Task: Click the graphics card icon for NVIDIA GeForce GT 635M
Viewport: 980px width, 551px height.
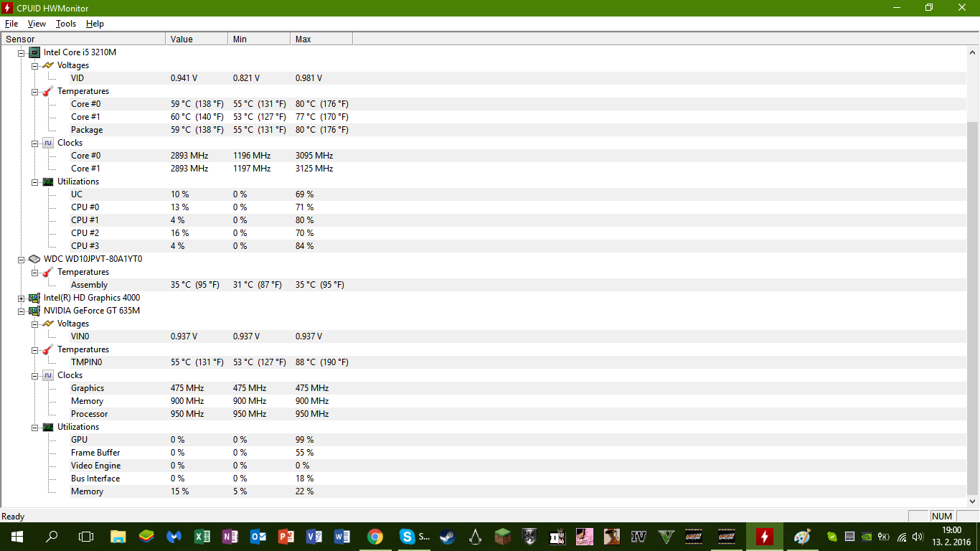Action: coord(34,311)
